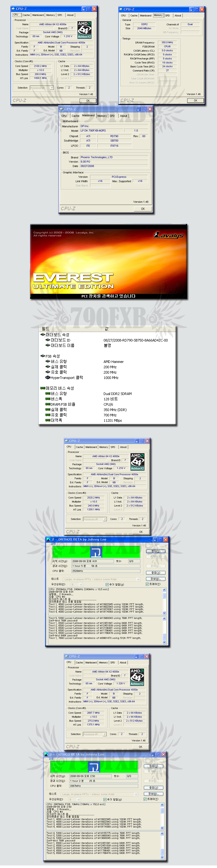217x868 pixels.
Task: Open the Mainboard tab in the 2887.7 MHz CPU-Z window
Action: point(91,662)
